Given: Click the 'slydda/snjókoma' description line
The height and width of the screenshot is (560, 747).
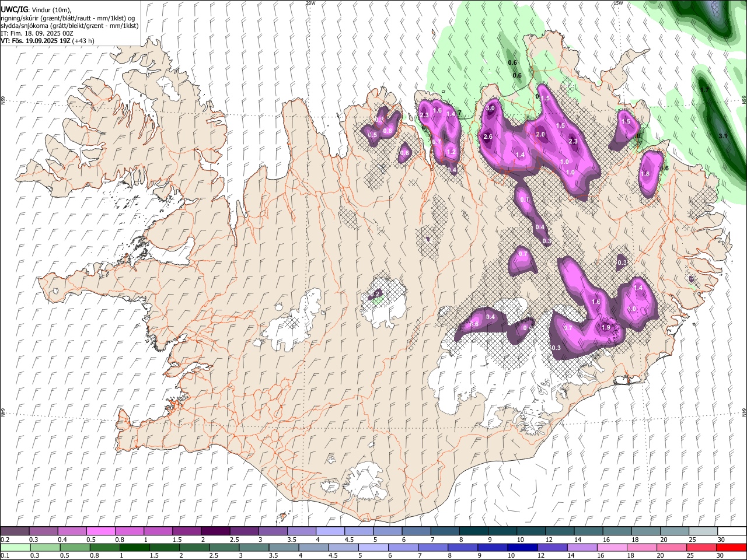Looking at the screenshot, I should (x=70, y=26).
